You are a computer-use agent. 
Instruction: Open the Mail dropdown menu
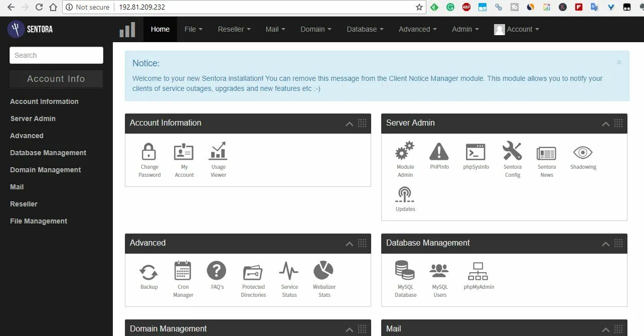pyautogui.click(x=275, y=29)
